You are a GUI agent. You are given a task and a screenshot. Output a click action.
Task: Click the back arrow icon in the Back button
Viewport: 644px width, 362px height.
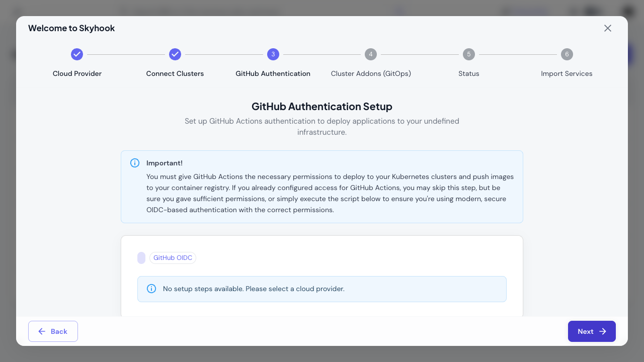click(42, 331)
